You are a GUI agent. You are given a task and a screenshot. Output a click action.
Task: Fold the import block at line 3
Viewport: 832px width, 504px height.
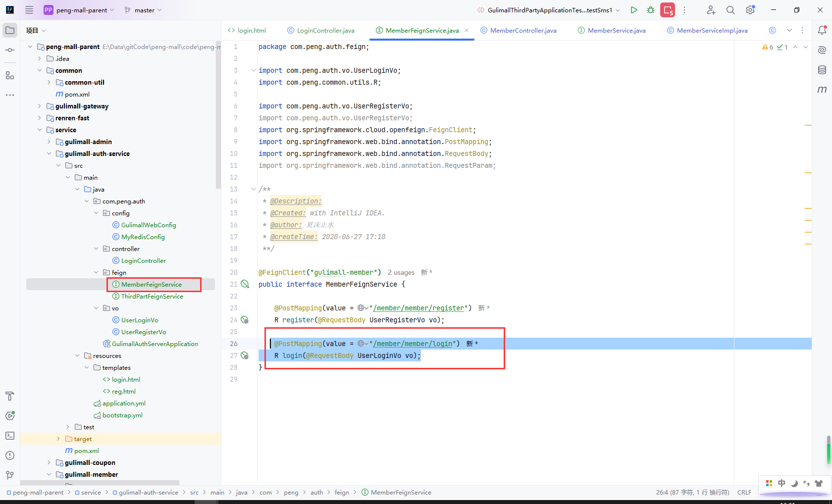254,70
